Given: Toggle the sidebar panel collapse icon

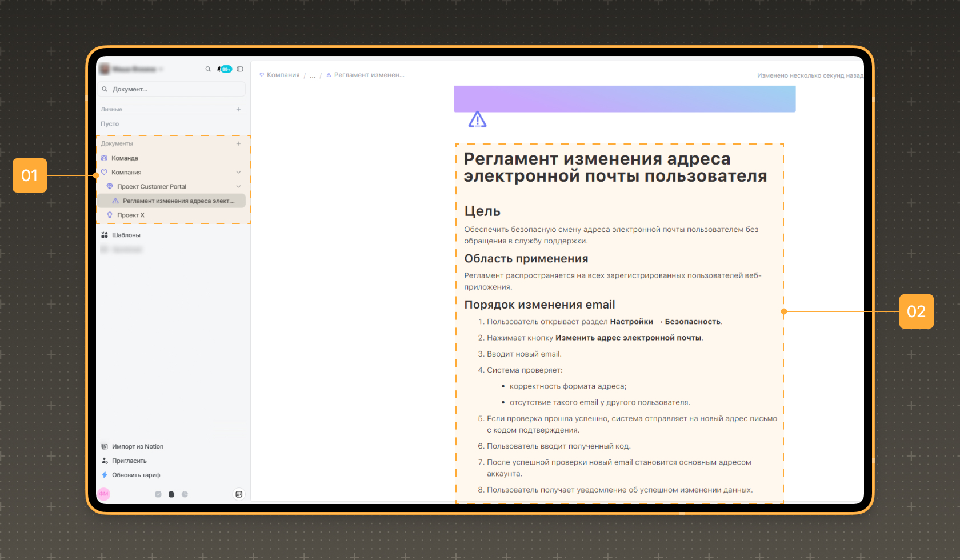Looking at the screenshot, I should point(240,69).
